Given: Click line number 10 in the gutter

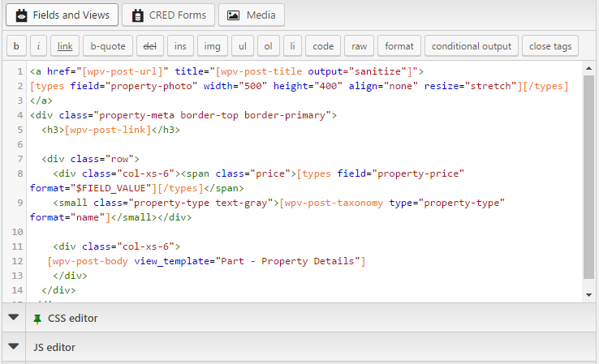Looking at the screenshot, I should 17,232.
